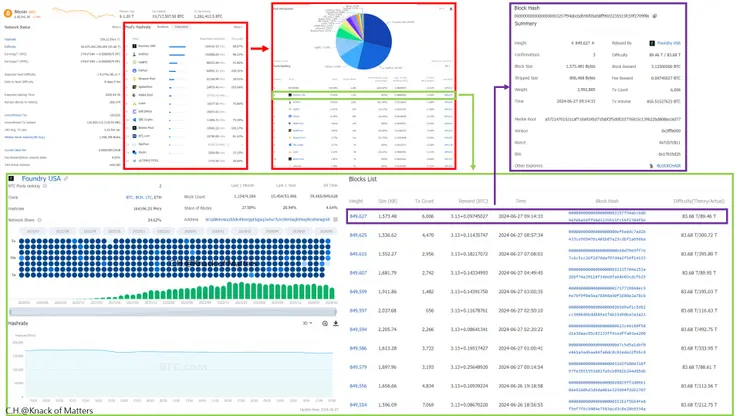
Task: Click the timeline range scrollbar under bar chart
Action: tap(173, 312)
